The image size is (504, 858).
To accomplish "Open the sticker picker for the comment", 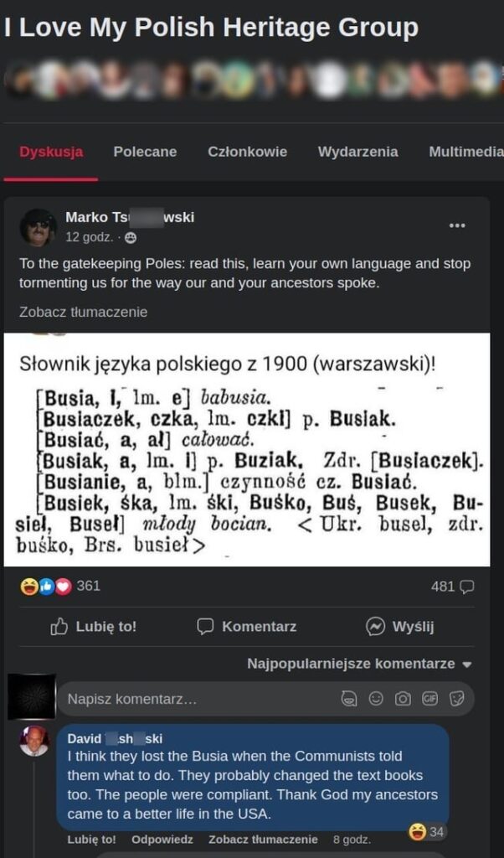I will pos(457,699).
